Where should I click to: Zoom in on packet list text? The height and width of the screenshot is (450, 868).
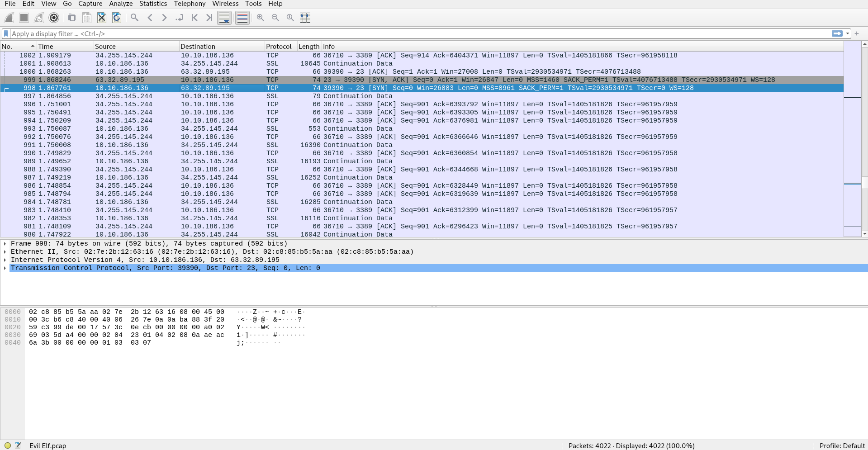(261, 18)
